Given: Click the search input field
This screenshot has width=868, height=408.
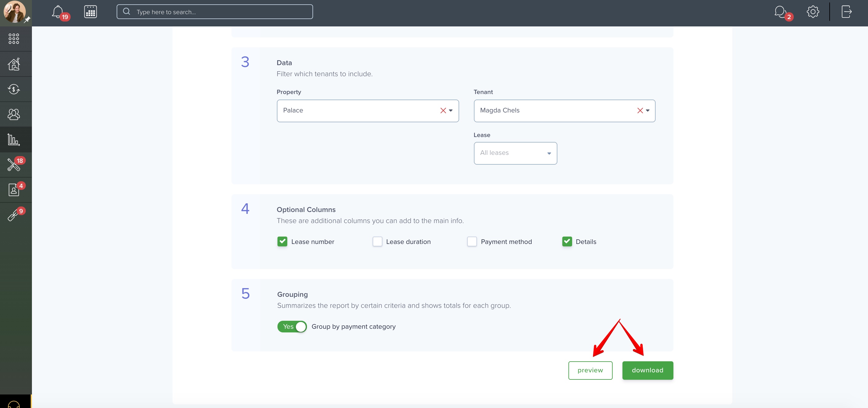Looking at the screenshot, I should pyautogui.click(x=215, y=12).
